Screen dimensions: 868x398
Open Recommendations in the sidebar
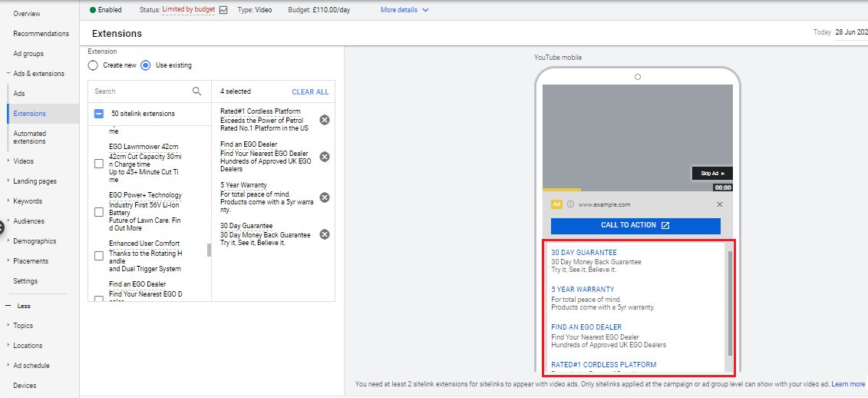pos(41,34)
